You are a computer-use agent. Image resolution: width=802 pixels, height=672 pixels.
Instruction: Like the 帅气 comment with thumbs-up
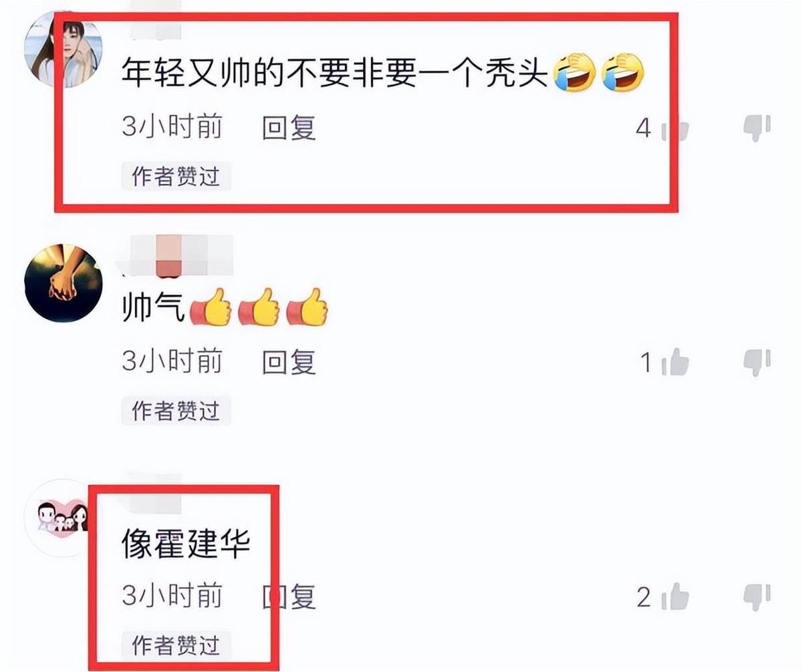[x=675, y=362]
